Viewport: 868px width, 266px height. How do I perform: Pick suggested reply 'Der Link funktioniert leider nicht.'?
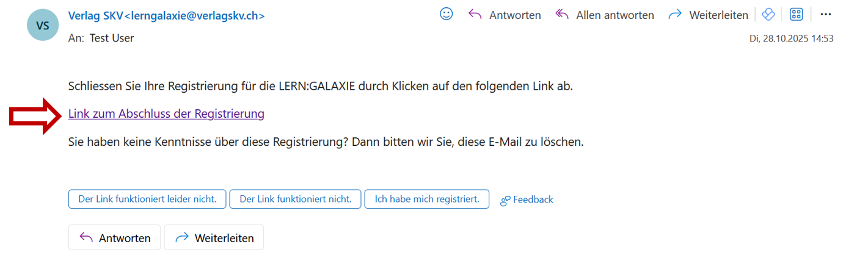147,199
